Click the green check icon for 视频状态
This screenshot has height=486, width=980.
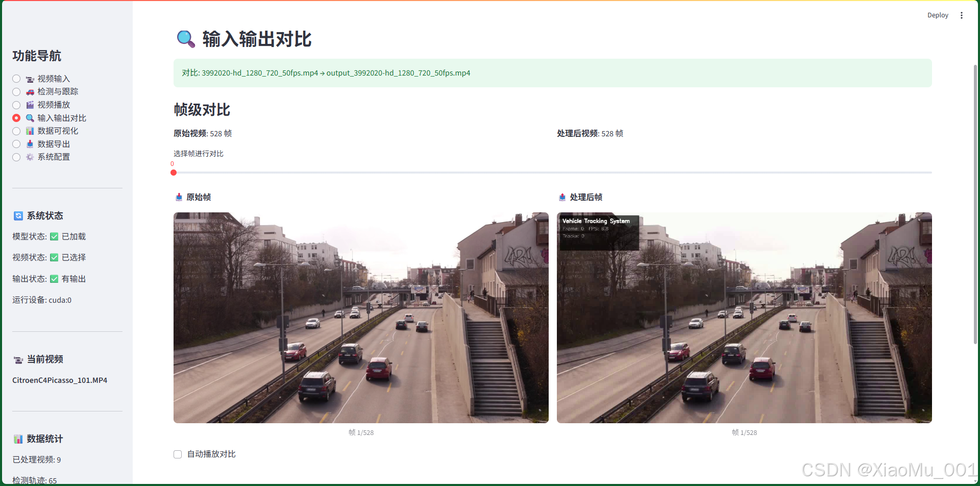(x=54, y=258)
